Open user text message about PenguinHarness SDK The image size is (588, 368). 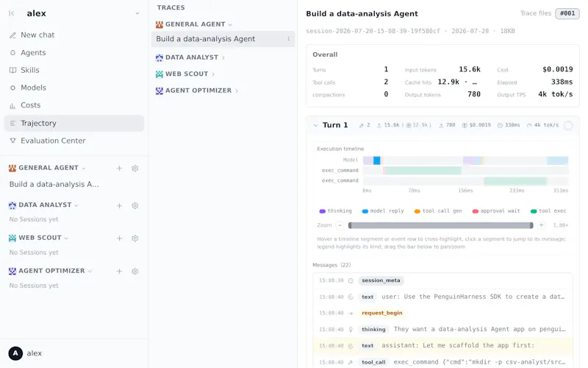443,297
